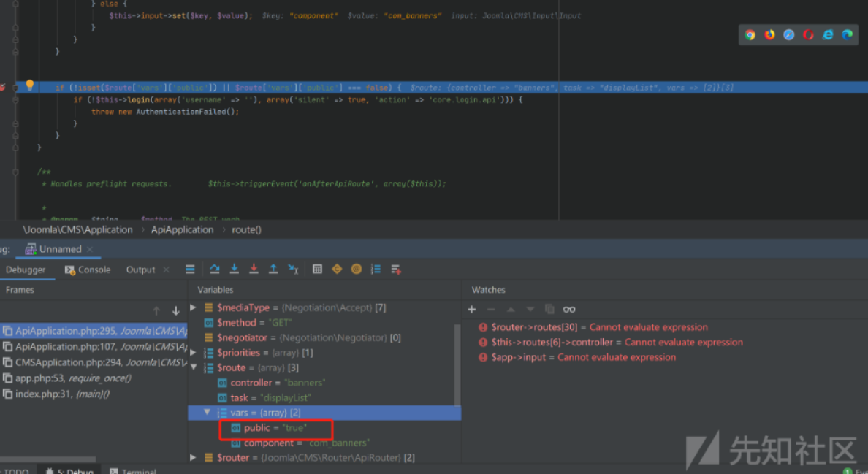868x474 pixels.
Task: Switch to the Console tab
Action: 88,270
